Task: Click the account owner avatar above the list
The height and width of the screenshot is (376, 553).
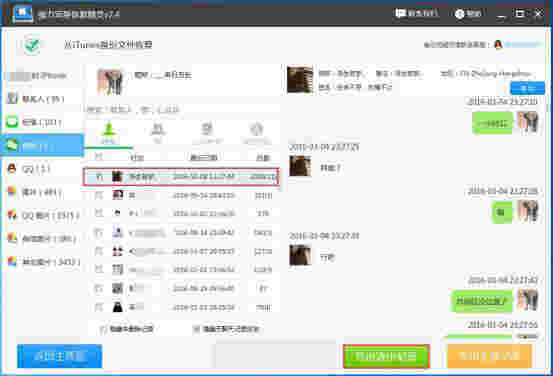Action: coord(110,81)
